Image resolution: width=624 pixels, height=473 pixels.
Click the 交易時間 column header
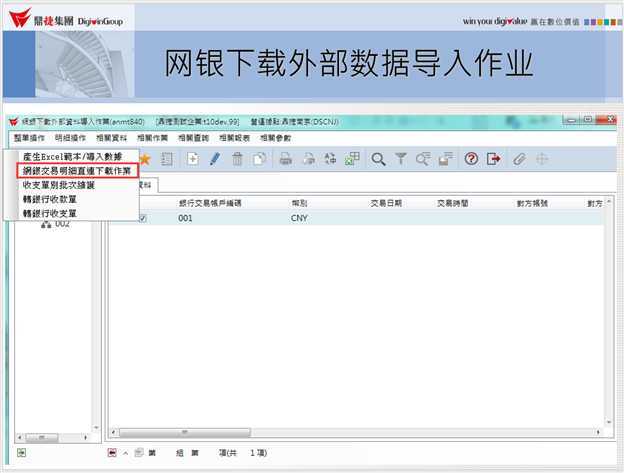coord(452,203)
